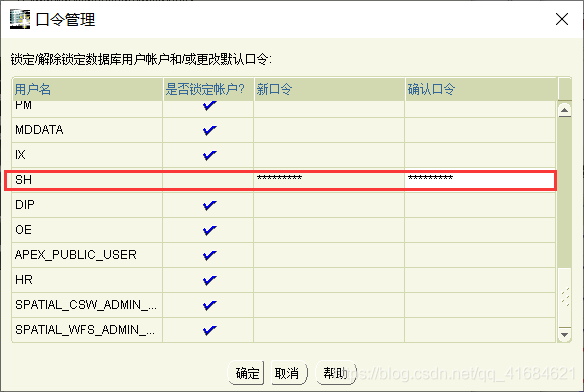Select the SPATIAL_CSW_ADMIN_... name cell
The image size is (584, 392).
(x=87, y=305)
